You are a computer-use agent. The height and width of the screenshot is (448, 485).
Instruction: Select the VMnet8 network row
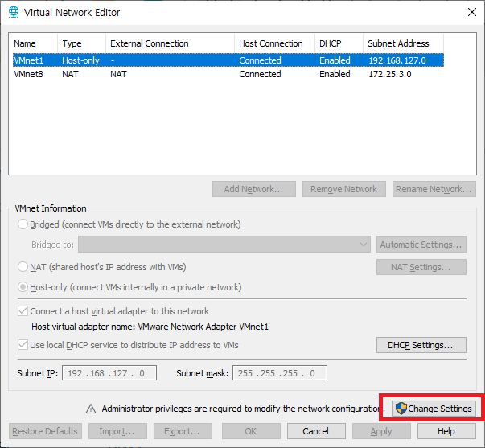tap(228, 74)
